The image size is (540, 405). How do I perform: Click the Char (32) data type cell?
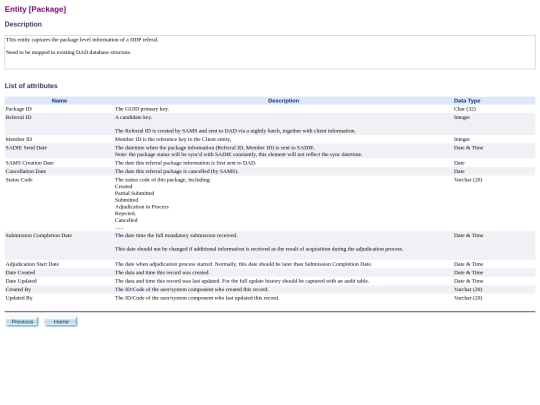tap(465, 109)
